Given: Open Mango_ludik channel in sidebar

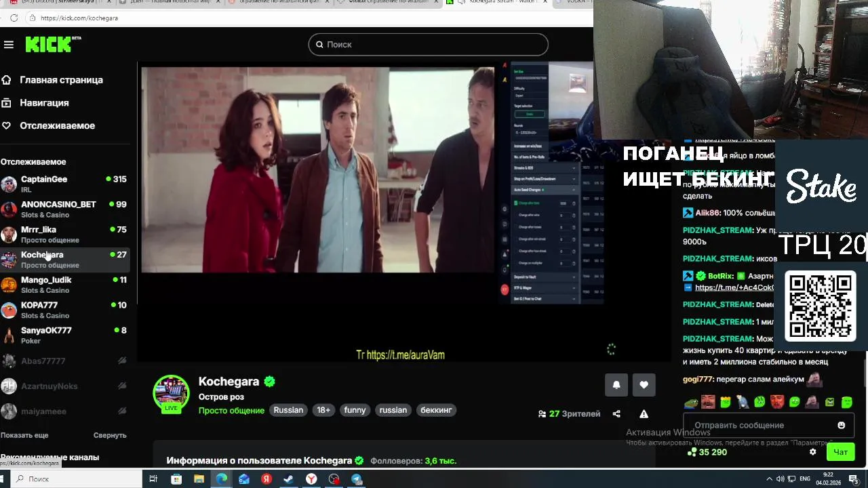Looking at the screenshot, I should click(x=64, y=285).
